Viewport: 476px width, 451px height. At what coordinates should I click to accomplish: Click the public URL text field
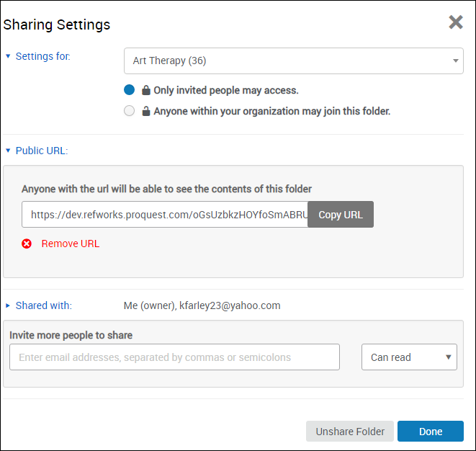click(x=165, y=215)
